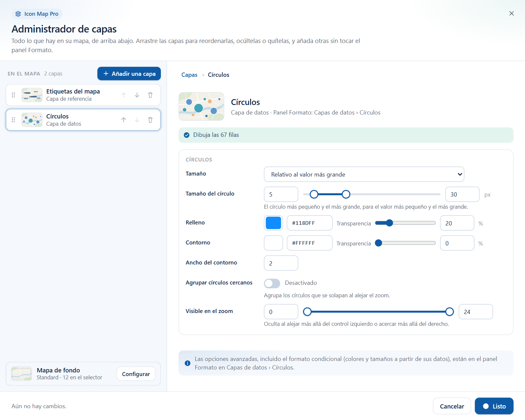Toggle Agrupar círculos cercanos switch
Viewport: 525px width, 420px height.
[x=272, y=283]
